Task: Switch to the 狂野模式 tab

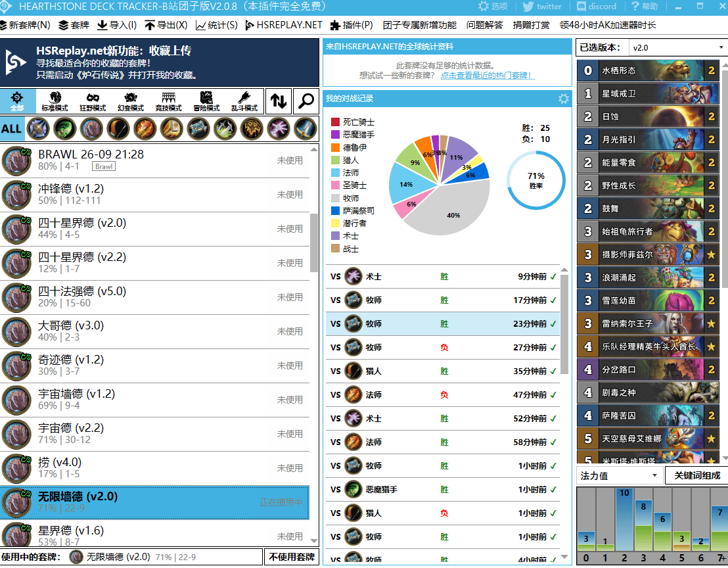Action: (x=93, y=101)
